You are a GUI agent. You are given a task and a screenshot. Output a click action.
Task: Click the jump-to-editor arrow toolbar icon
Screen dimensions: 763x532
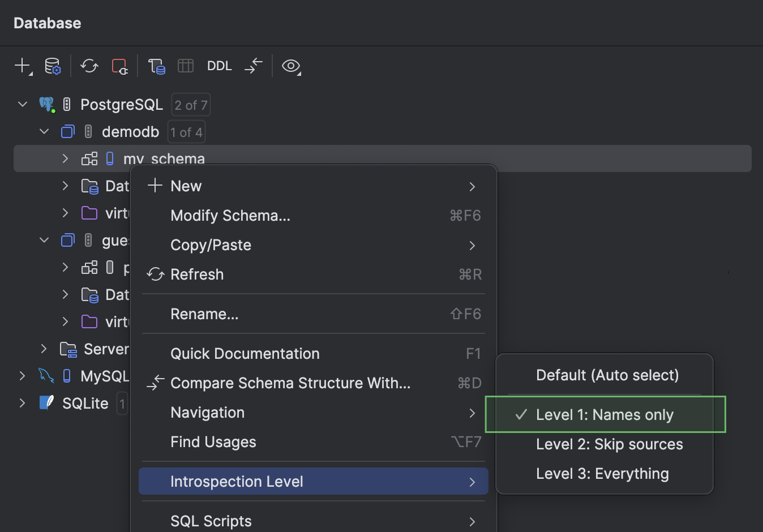tap(253, 66)
